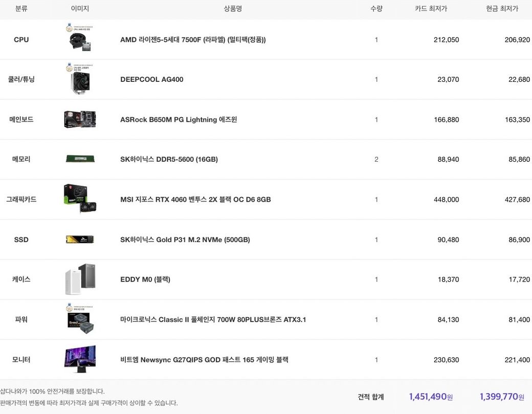Click the DEEPCOOL AG400 cooler image
The image size is (532, 414).
click(x=80, y=80)
